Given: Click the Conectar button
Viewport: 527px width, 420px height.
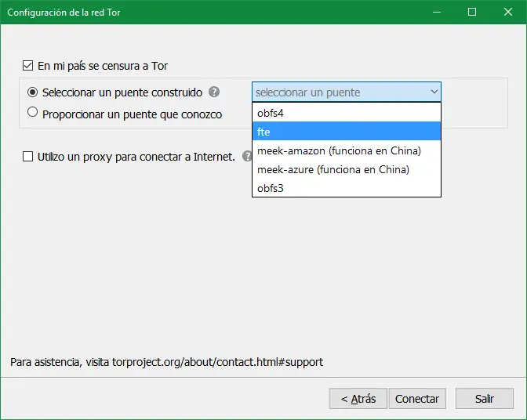Looking at the screenshot, I should click(x=417, y=399).
